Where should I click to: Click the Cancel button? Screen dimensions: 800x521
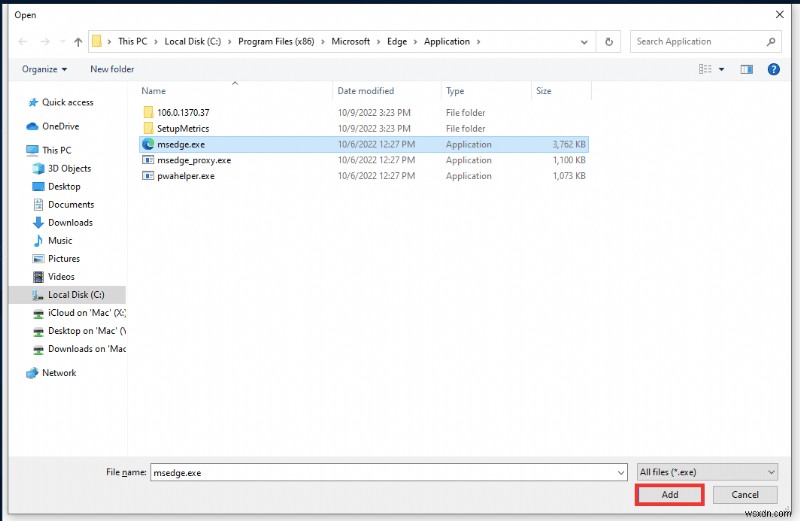[x=745, y=494]
